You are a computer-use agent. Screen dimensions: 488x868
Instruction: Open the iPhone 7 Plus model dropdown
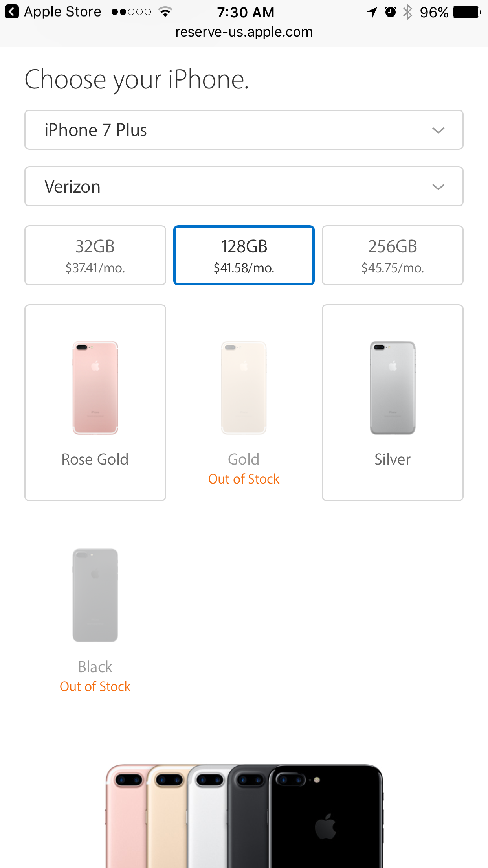point(244,130)
